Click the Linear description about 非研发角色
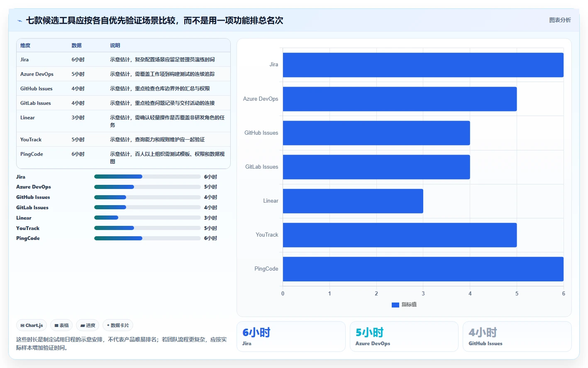 (x=167, y=121)
